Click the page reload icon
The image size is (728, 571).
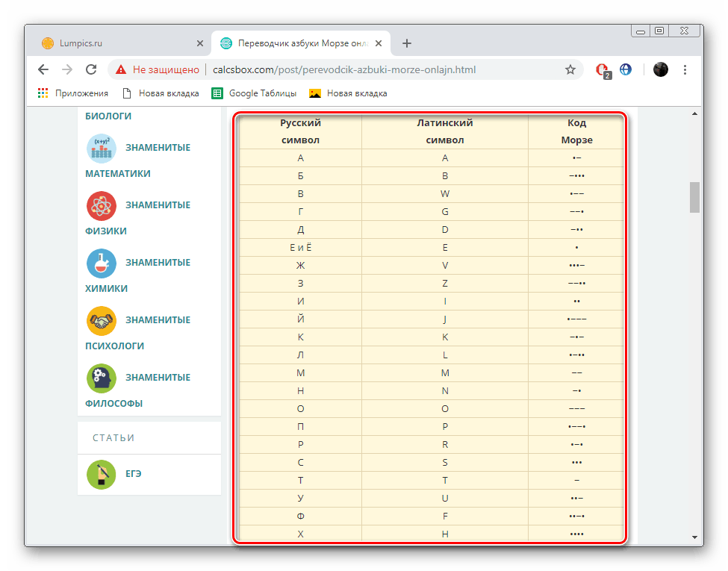coord(91,69)
